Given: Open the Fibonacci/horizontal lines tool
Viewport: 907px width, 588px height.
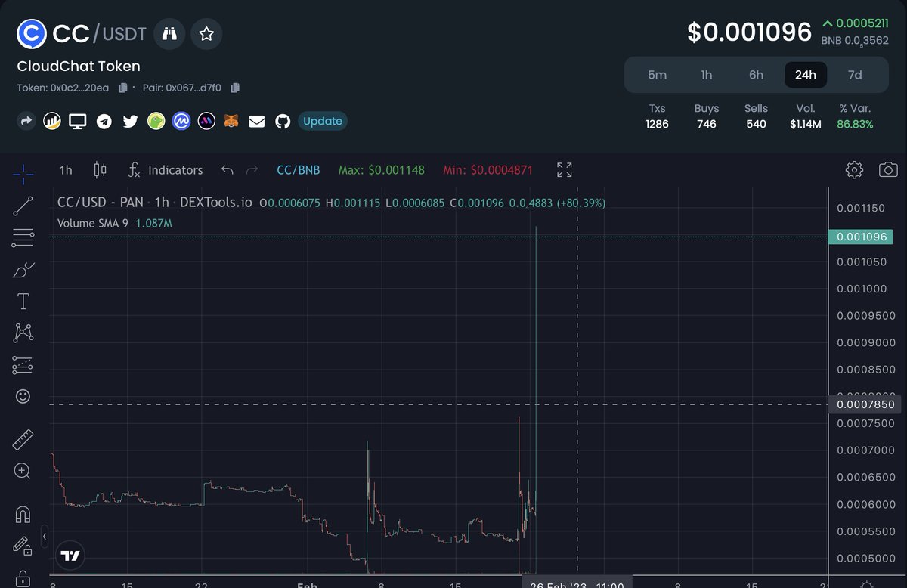Looking at the screenshot, I should (x=23, y=238).
